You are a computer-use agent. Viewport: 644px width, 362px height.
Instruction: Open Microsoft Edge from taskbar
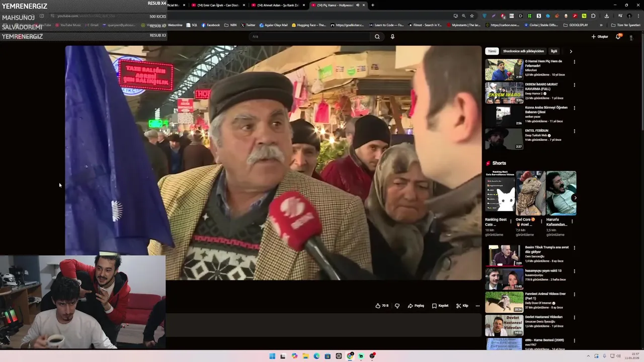[x=316, y=356]
